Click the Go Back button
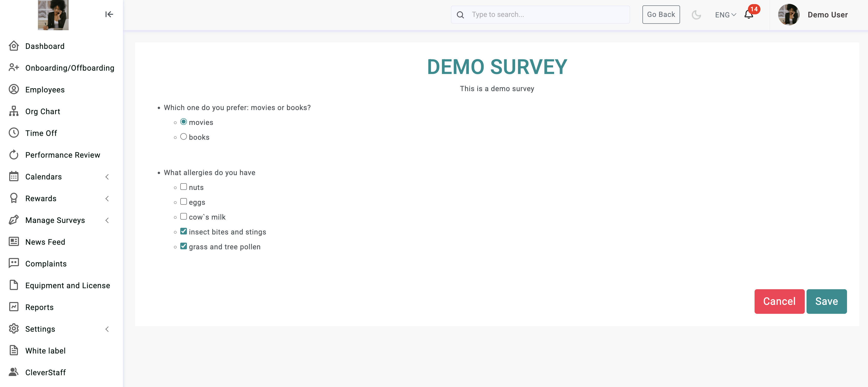 click(661, 15)
